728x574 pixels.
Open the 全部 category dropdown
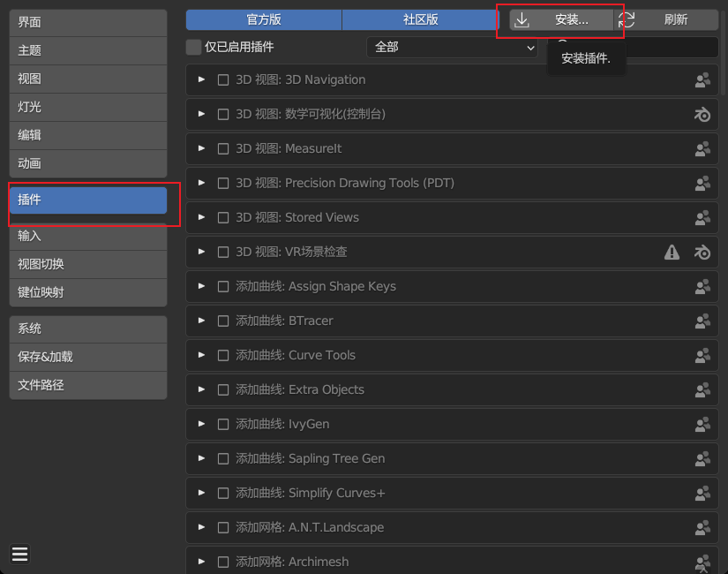pyautogui.click(x=452, y=48)
